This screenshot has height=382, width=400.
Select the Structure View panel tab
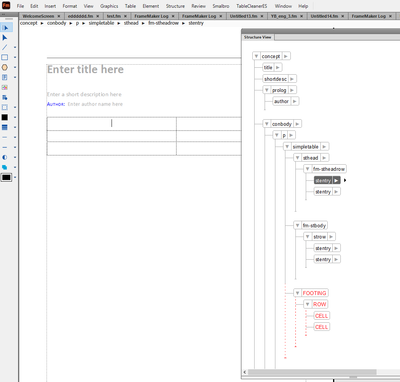point(257,37)
